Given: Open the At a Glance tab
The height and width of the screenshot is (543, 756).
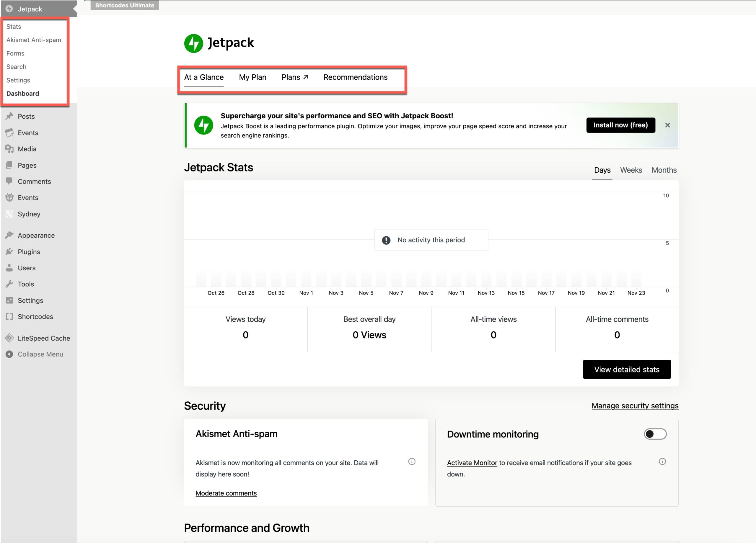Looking at the screenshot, I should coord(204,77).
